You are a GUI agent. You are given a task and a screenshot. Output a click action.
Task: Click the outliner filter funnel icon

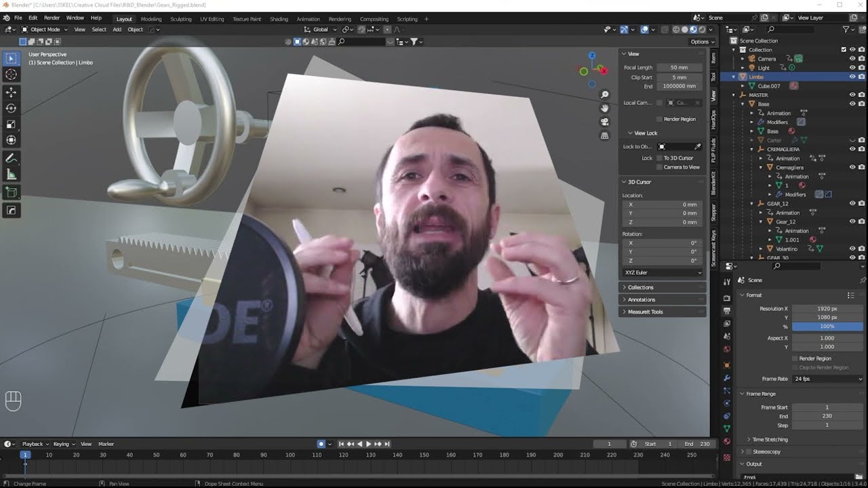point(846,29)
